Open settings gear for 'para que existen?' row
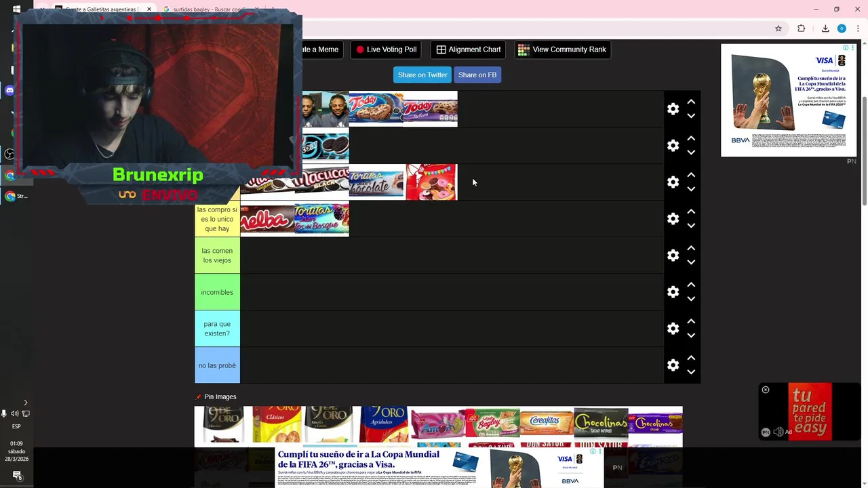The image size is (868, 488). (x=673, y=329)
